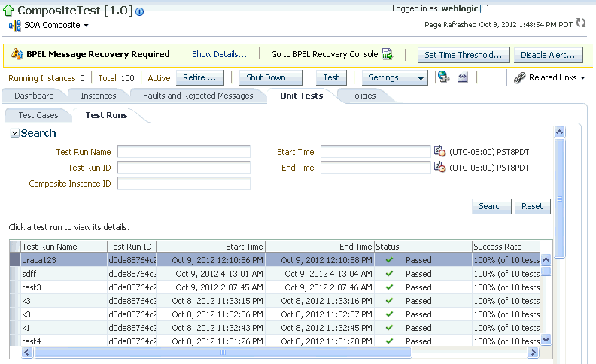
Task: Click the green up-arrow composite status icon
Action: pyautogui.click(x=8, y=11)
